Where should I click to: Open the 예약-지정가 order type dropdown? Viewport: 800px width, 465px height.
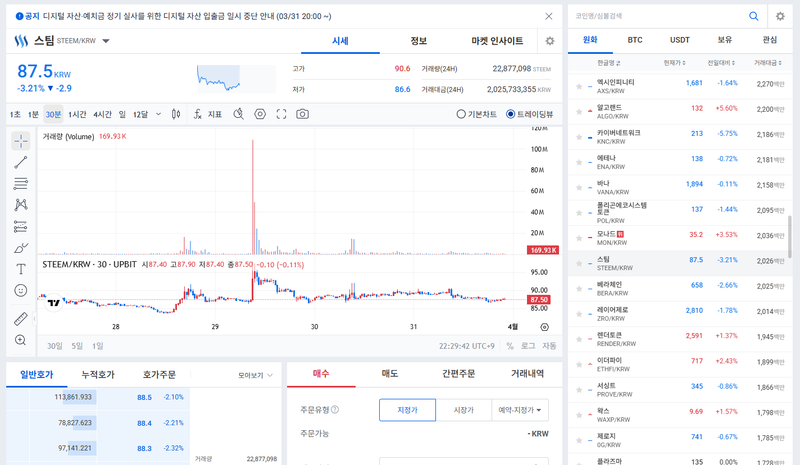coord(520,409)
